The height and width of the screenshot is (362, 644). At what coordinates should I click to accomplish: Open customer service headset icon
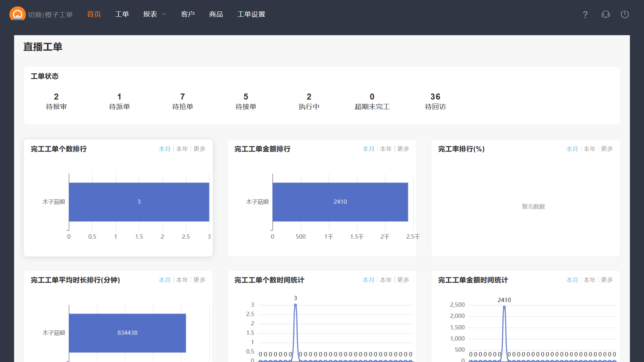[x=605, y=14]
